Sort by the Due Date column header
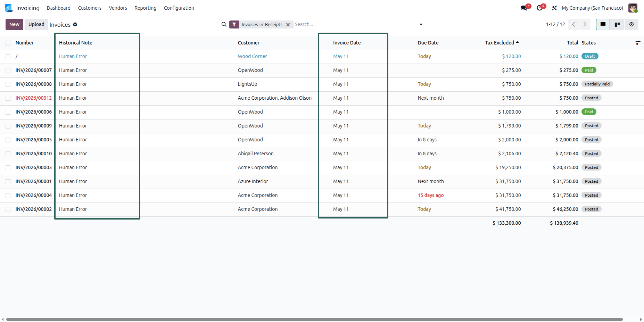Viewport: 644px width, 322px height. [428, 43]
